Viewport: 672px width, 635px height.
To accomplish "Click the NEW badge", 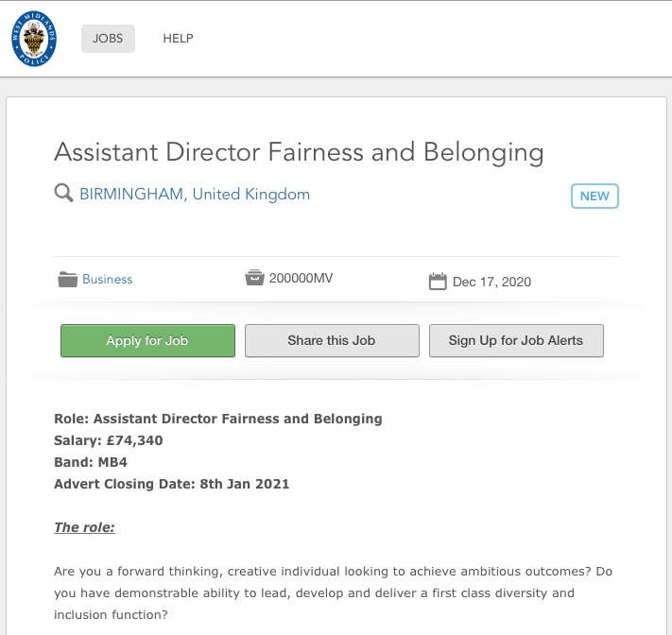I will (x=594, y=196).
